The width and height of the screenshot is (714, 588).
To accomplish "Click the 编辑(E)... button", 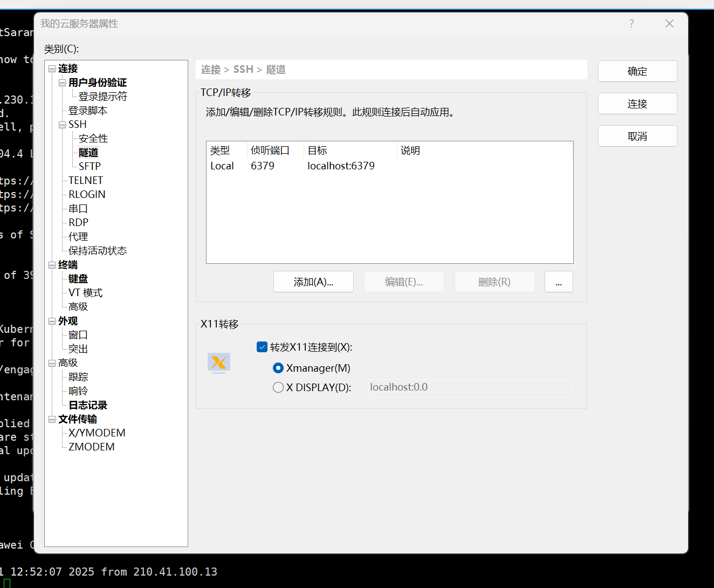I will [404, 282].
